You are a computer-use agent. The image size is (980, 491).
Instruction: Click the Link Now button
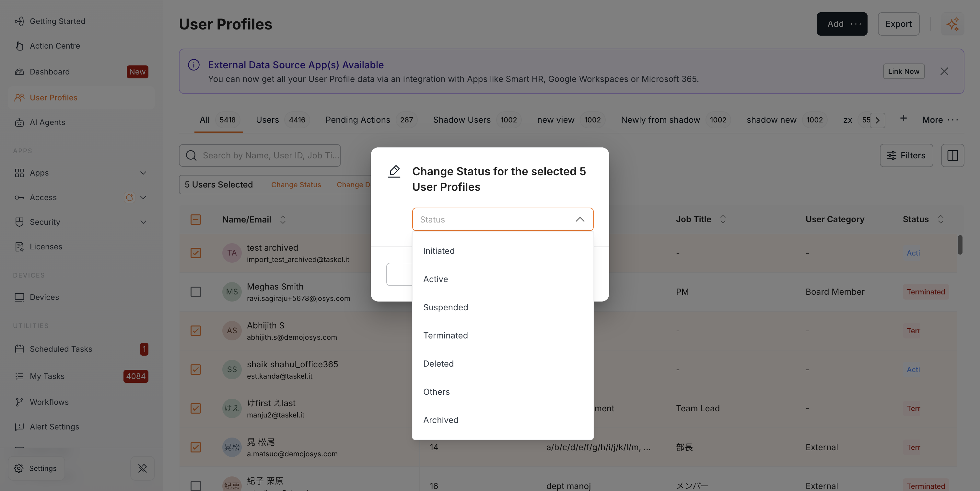[904, 72]
